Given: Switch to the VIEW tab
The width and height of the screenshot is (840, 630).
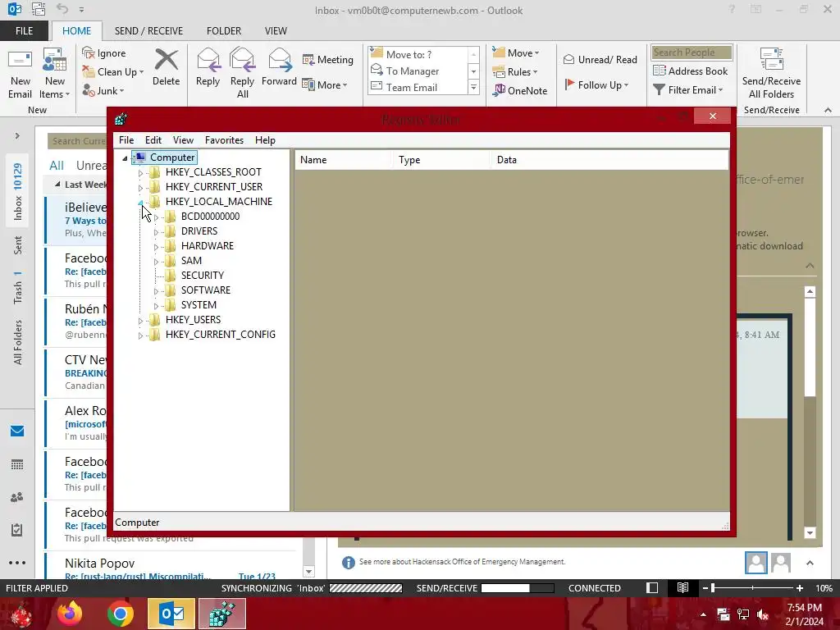Looking at the screenshot, I should pyautogui.click(x=276, y=31).
